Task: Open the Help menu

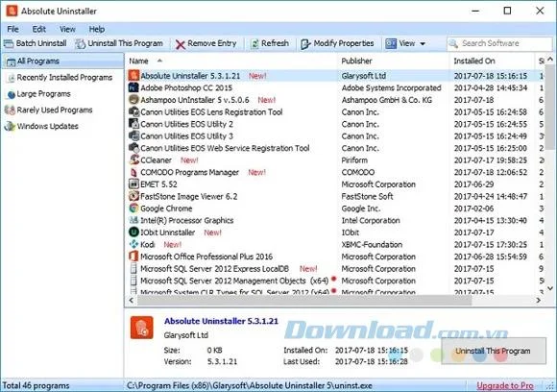Action: (x=97, y=29)
